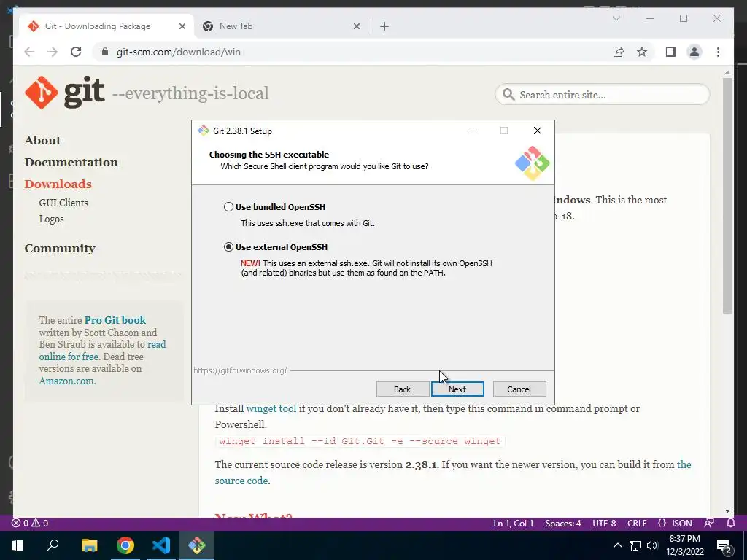This screenshot has height=560, width=747.
Task: Change indentation via Spaces: 4
Action: click(x=563, y=524)
